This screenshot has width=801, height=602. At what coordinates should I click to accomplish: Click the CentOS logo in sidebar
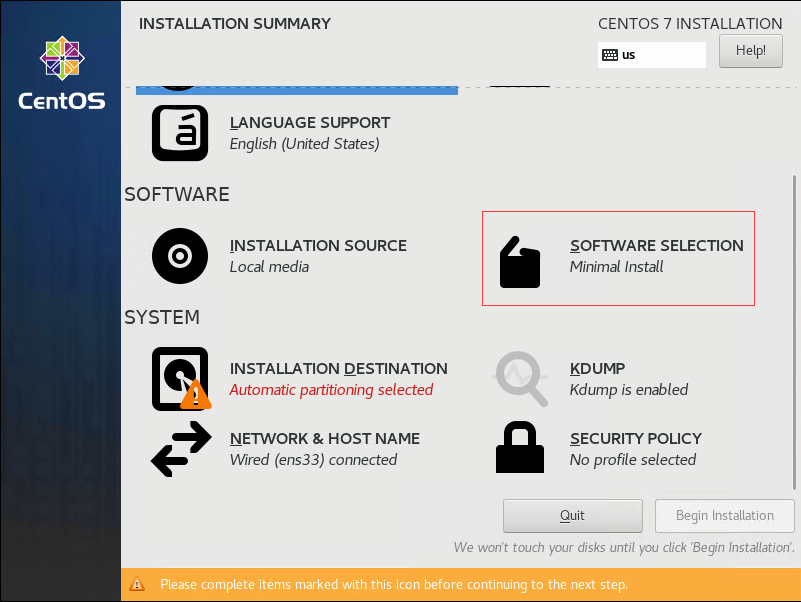(x=62, y=73)
